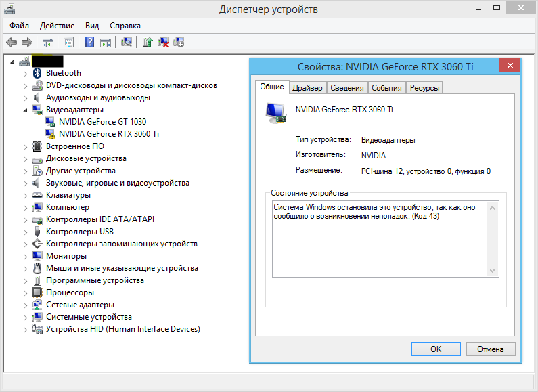Image resolution: width=538 pixels, height=392 pixels.
Task: Click the Update driver toolbar icon
Action: (148, 42)
